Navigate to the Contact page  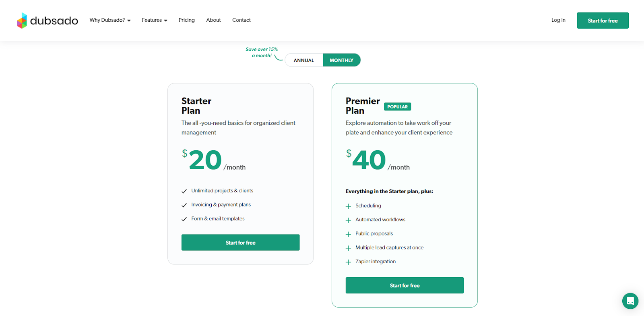click(x=241, y=20)
